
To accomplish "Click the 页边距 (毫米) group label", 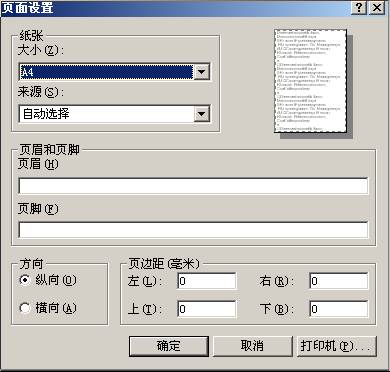I will [164, 264].
